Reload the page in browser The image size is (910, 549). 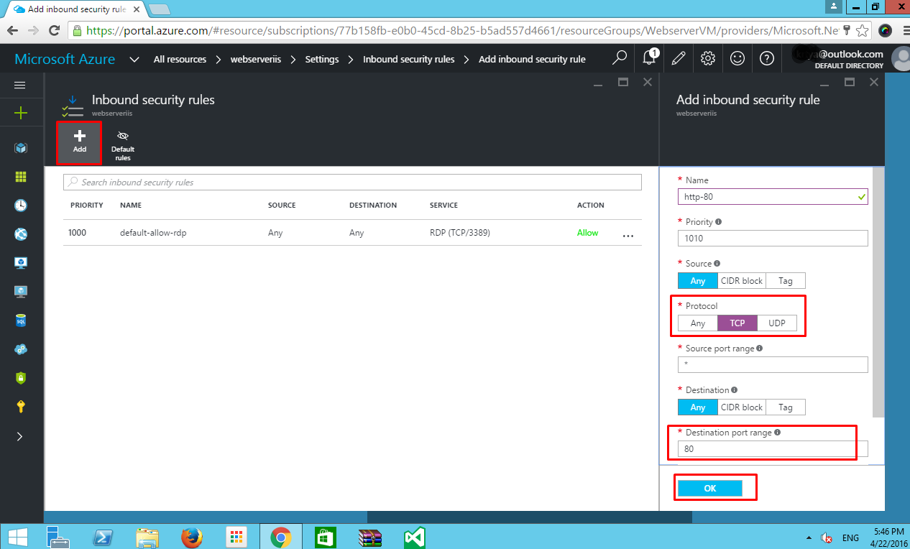tap(54, 31)
